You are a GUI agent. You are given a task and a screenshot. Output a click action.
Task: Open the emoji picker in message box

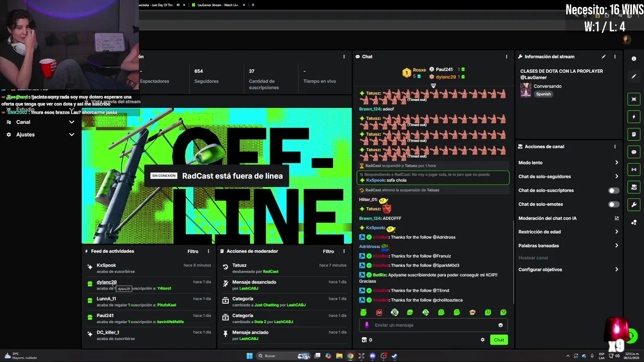click(x=501, y=325)
